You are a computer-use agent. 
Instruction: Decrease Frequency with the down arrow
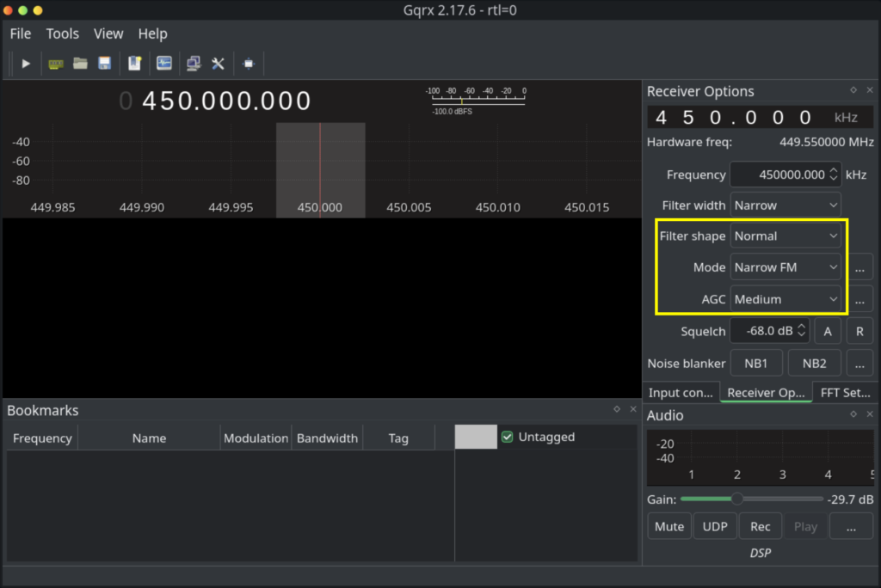point(834,179)
